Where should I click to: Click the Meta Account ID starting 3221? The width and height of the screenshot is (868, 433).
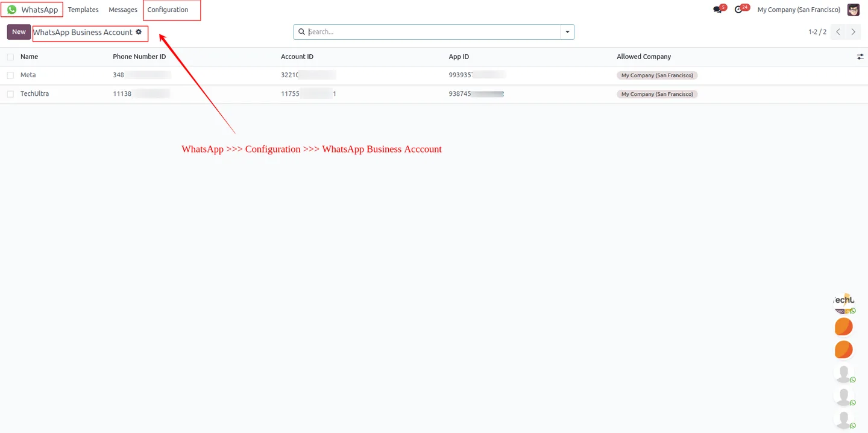pyautogui.click(x=308, y=75)
